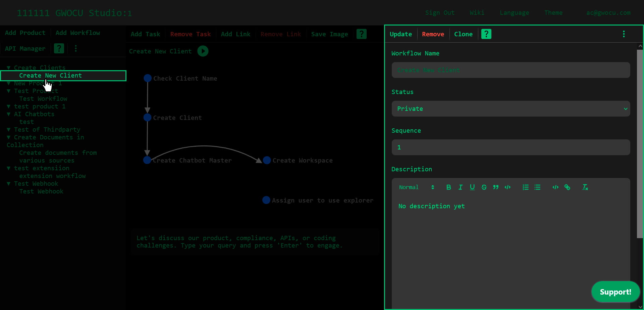644x310 pixels.
Task: Collapse the test extensiion tree node
Action: (9, 168)
